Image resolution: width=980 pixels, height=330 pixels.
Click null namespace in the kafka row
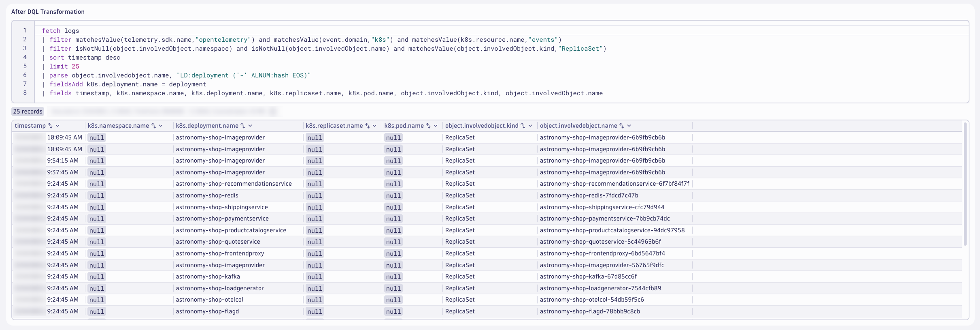97,277
